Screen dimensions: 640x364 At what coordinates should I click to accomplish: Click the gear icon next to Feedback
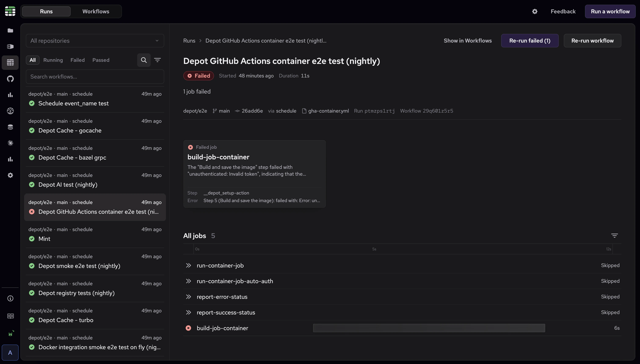click(x=535, y=11)
